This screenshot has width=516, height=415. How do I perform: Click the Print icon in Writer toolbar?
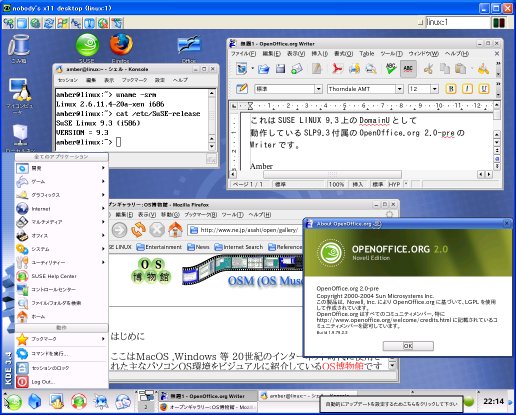click(x=354, y=69)
